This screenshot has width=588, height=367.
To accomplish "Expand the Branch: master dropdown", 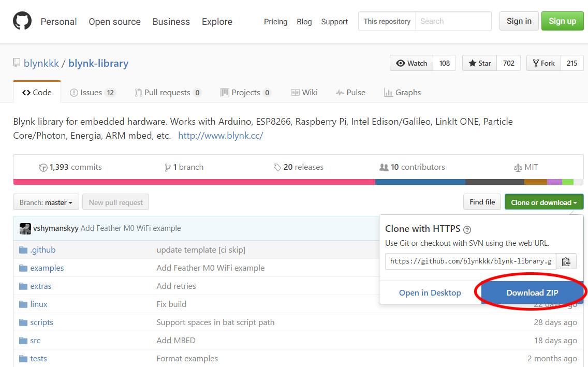I will tap(46, 202).
